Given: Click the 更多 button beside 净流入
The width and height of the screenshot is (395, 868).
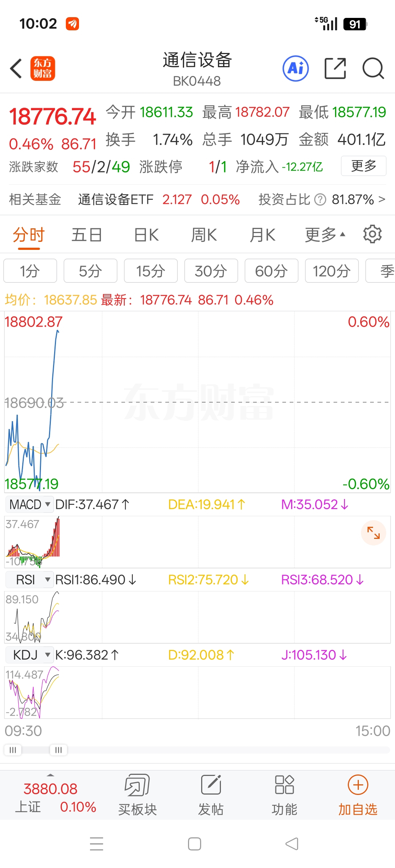Looking at the screenshot, I should coord(364,166).
